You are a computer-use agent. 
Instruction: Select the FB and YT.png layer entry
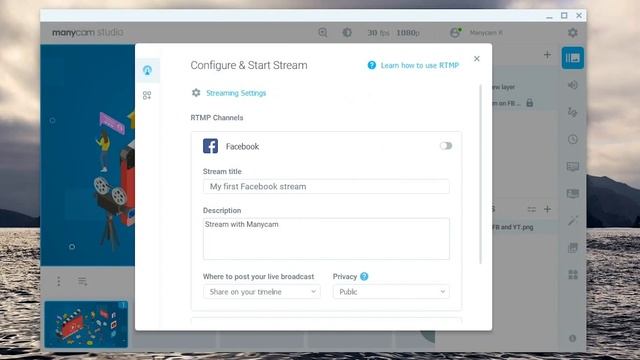(x=525, y=227)
